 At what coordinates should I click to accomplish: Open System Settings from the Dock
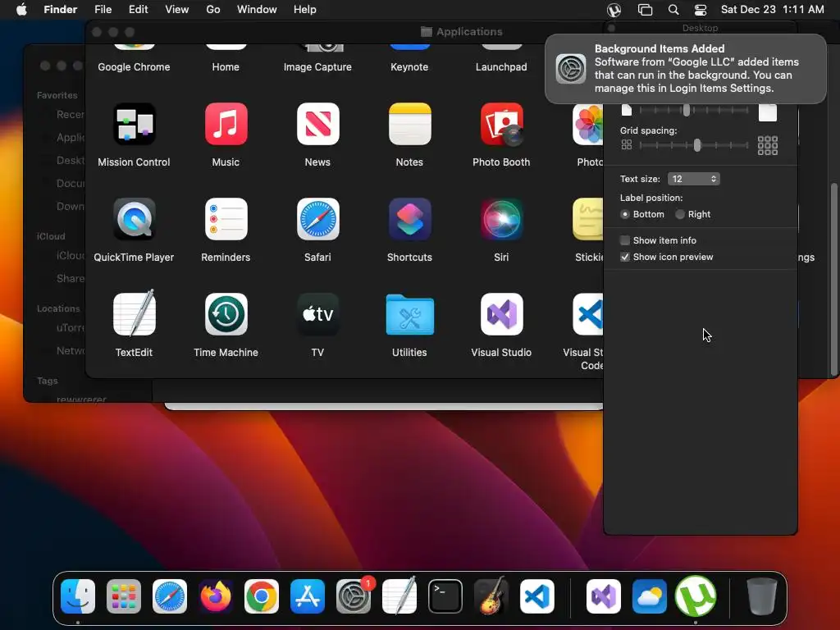[354, 596]
